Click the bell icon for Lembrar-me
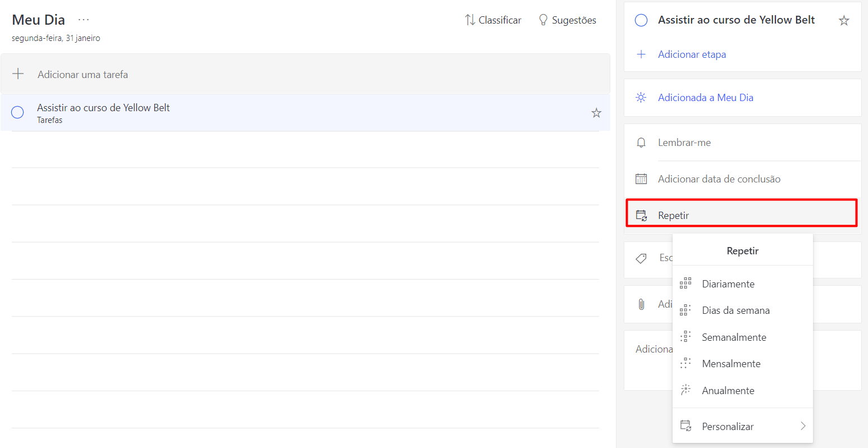868x448 pixels. click(641, 143)
